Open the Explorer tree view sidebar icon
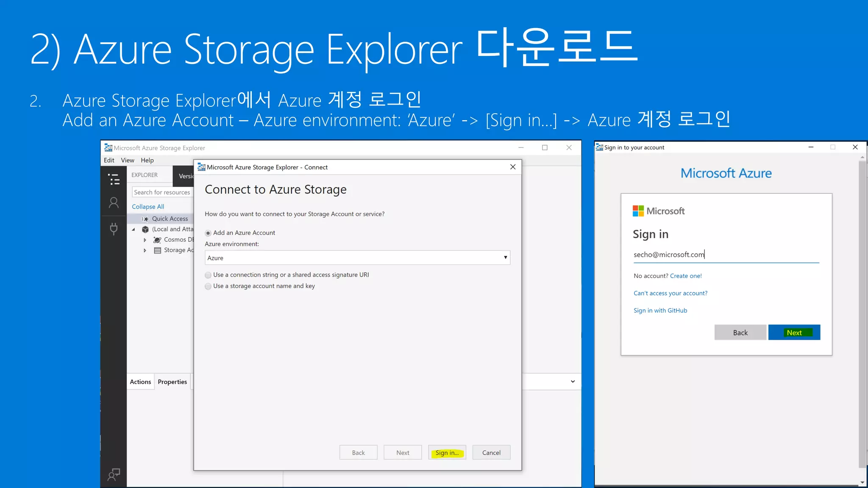 pos(114,180)
